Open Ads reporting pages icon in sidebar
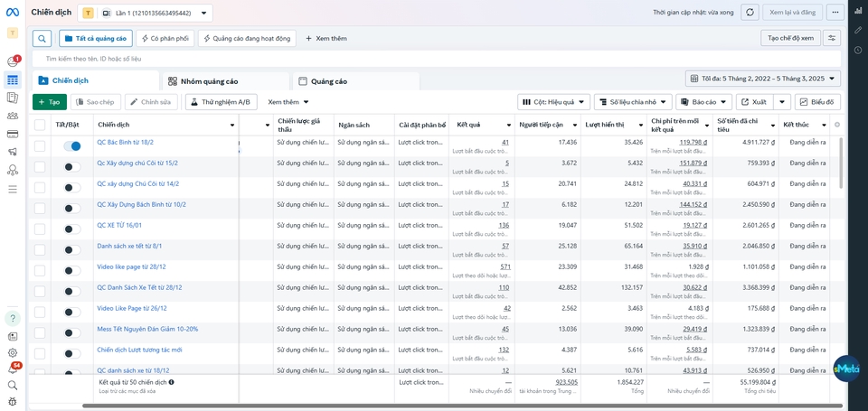Image resolution: width=868 pixels, height=411 pixels. [x=12, y=98]
